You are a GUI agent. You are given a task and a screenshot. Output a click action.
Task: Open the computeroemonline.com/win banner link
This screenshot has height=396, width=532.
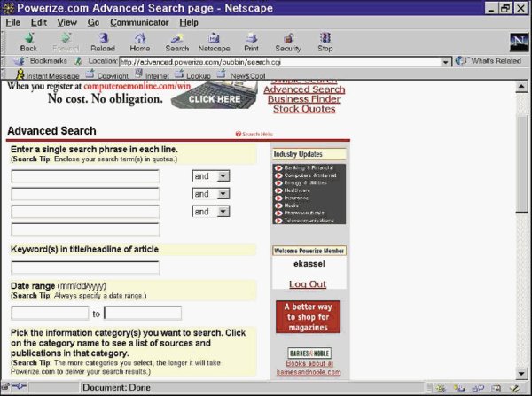point(137,86)
